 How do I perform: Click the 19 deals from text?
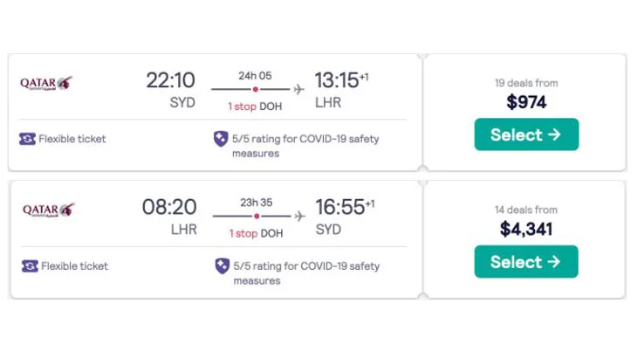525,83
